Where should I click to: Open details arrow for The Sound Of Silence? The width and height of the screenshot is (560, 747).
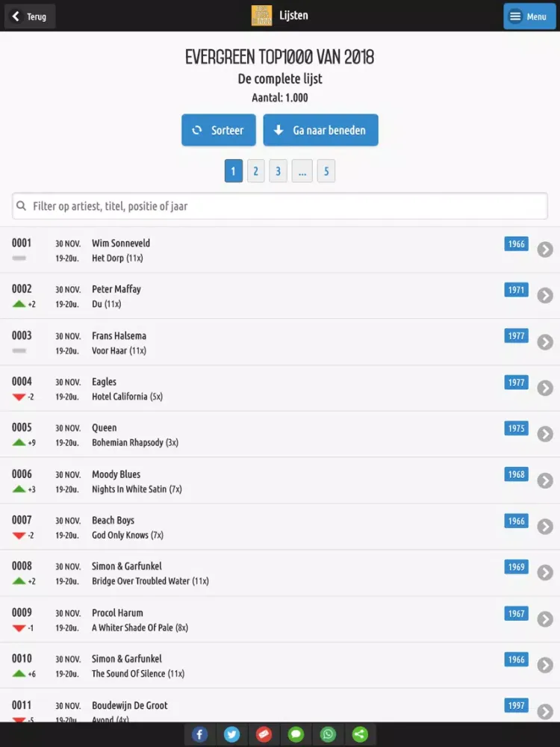point(545,665)
